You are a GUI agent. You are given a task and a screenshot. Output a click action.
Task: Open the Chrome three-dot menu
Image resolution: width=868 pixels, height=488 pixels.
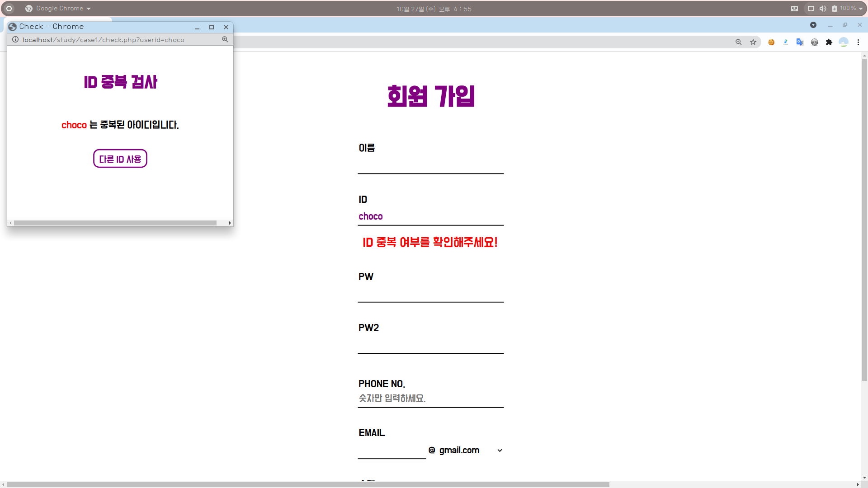[858, 42]
